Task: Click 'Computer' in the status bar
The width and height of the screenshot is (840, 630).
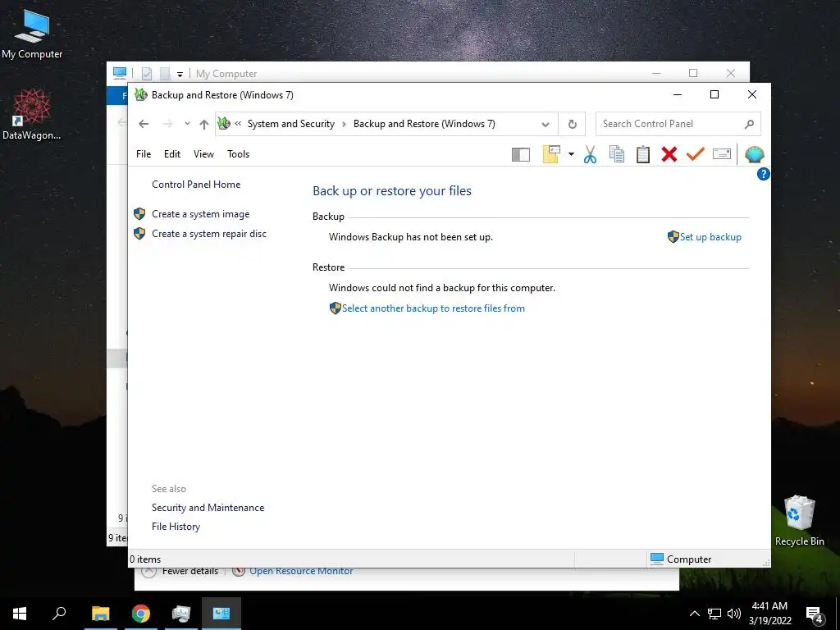Action: pos(689,559)
